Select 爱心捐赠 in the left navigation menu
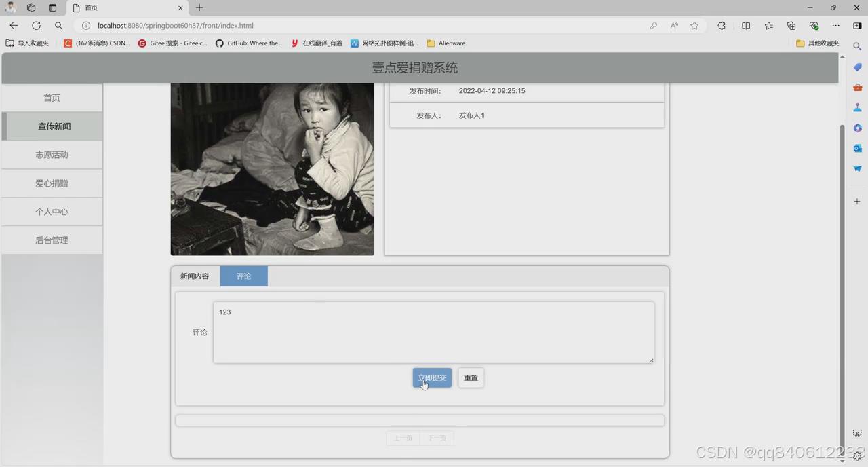This screenshot has height=467, width=868. click(x=52, y=183)
